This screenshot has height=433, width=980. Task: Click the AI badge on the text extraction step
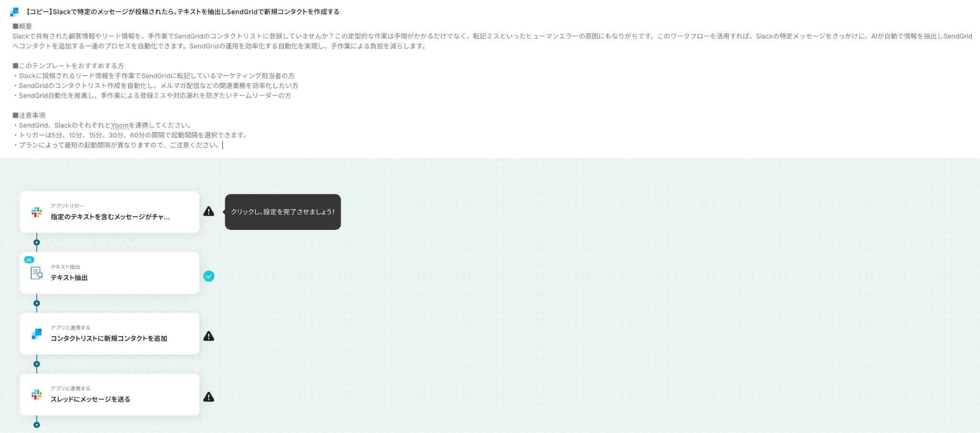click(29, 260)
